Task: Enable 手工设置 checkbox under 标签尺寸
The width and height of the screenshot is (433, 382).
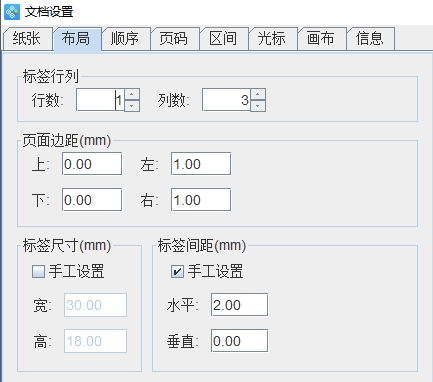Action: 38,271
